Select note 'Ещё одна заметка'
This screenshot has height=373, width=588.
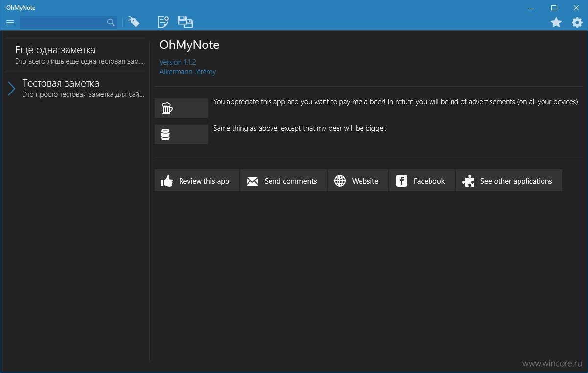[x=75, y=55]
